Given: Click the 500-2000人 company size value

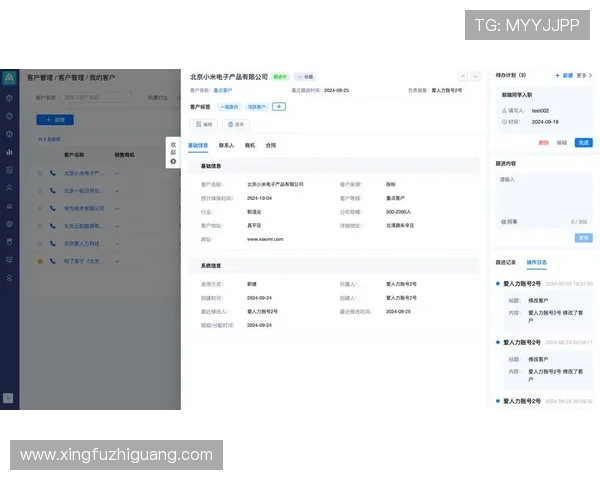Looking at the screenshot, I should pyautogui.click(x=398, y=212).
